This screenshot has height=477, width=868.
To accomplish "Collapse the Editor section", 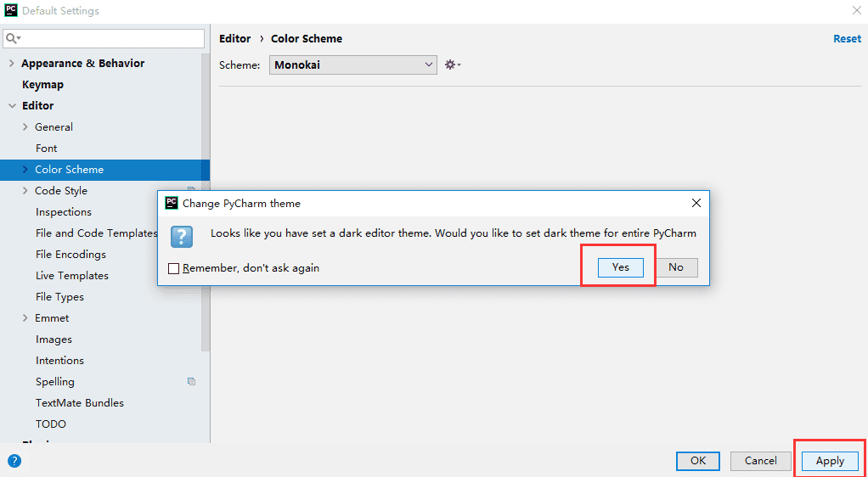I will click(x=12, y=106).
